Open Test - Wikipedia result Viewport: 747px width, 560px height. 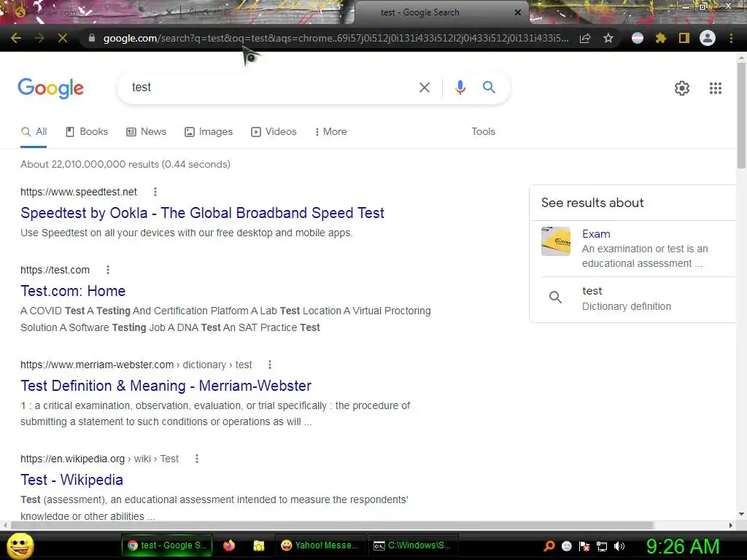point(72,480)
